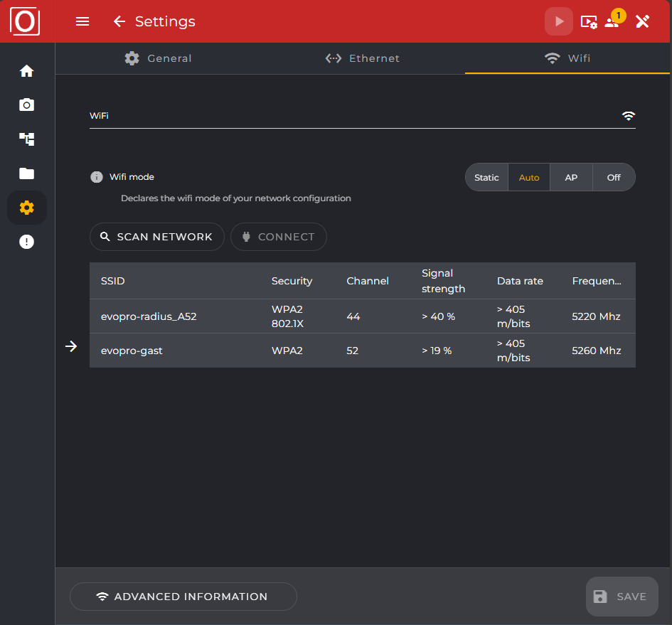Viewport: 672px width, 625px height.
Task: Turn the Wifi mode Off
Action: (x=613, y=177)
